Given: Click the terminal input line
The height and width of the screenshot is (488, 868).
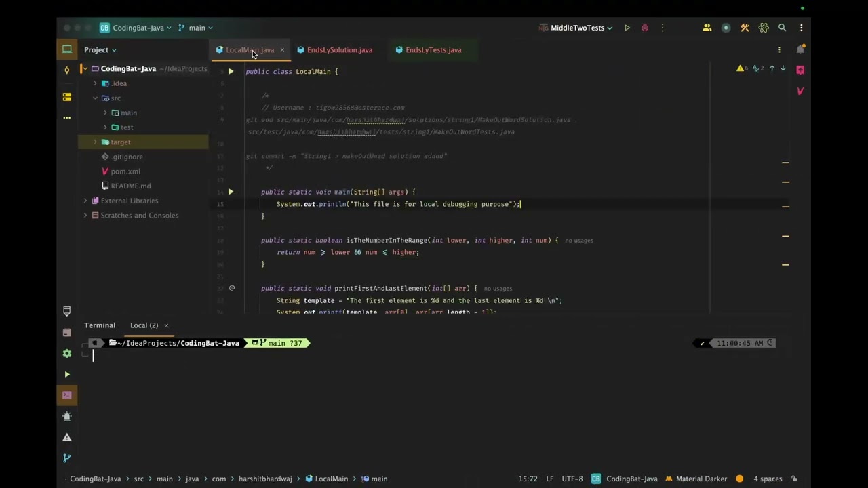Looking at the screenshot, I should click(434, 357).
